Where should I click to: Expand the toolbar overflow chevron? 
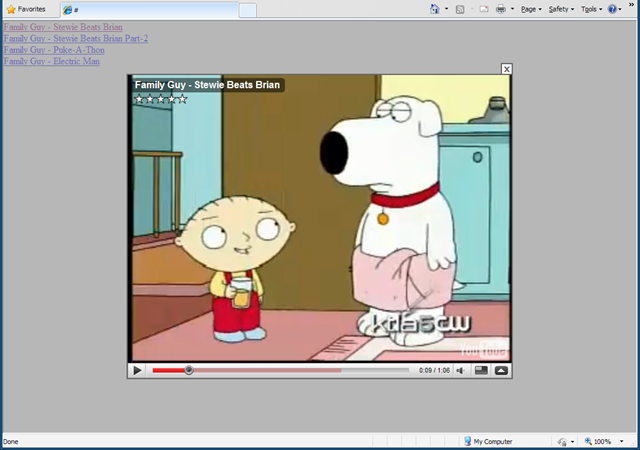coord(631,4)
